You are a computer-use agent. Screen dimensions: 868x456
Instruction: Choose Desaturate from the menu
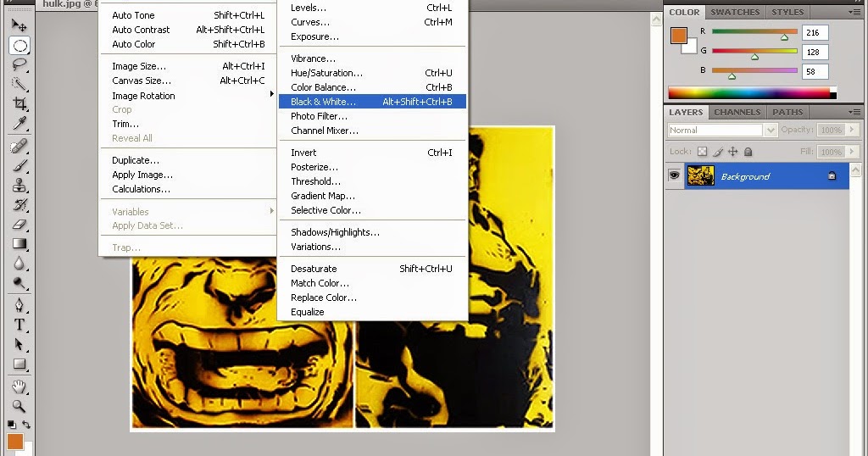pyautogui.click(x=372, y=269)
